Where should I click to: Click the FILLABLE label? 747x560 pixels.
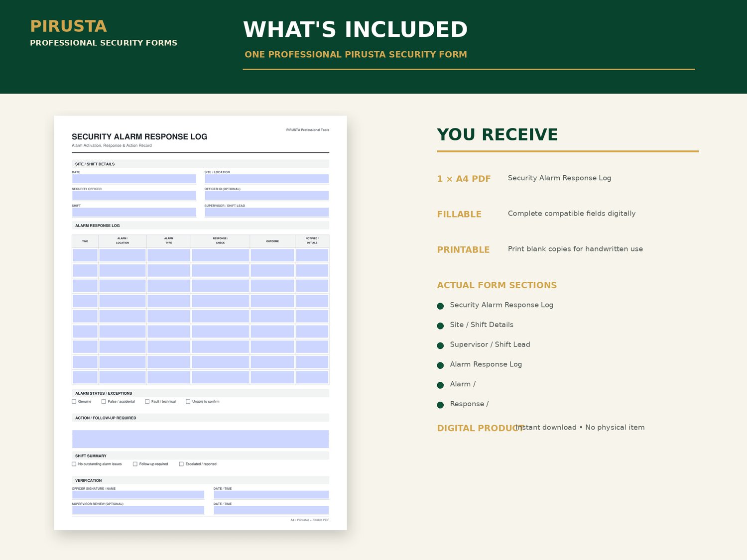click(x=459, y=214)
